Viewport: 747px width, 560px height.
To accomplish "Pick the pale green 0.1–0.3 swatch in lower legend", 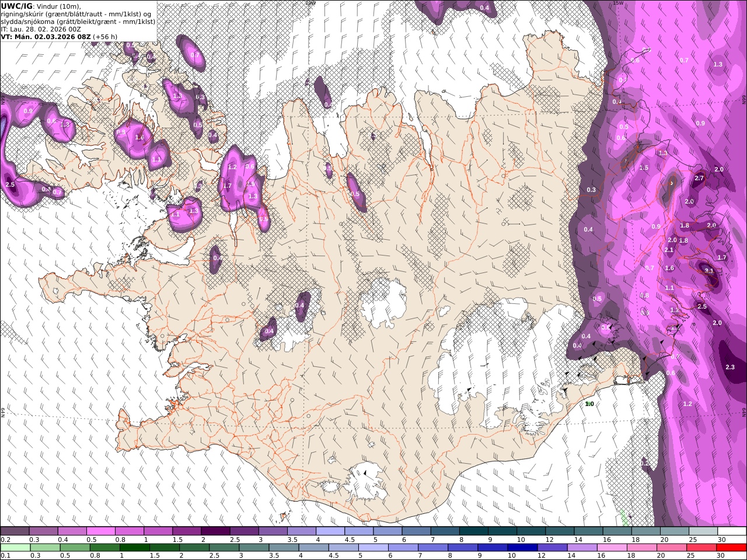I will click(16, 548).
